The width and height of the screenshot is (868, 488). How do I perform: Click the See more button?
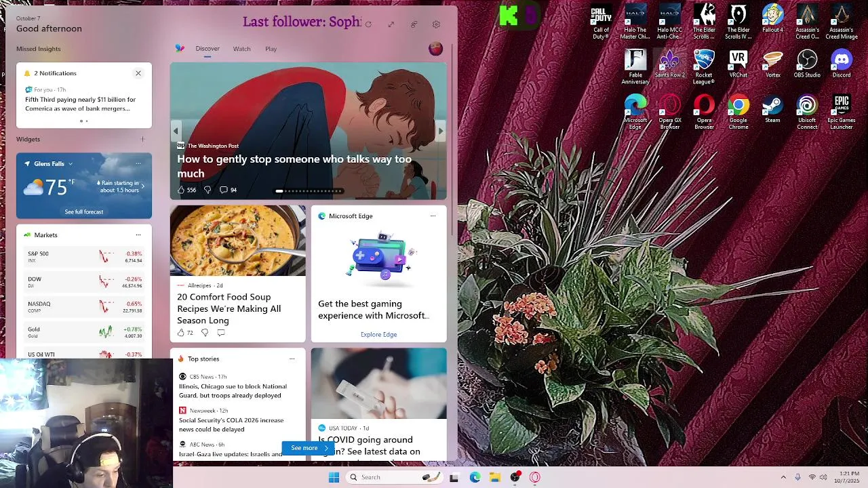(x=308, y=448)
